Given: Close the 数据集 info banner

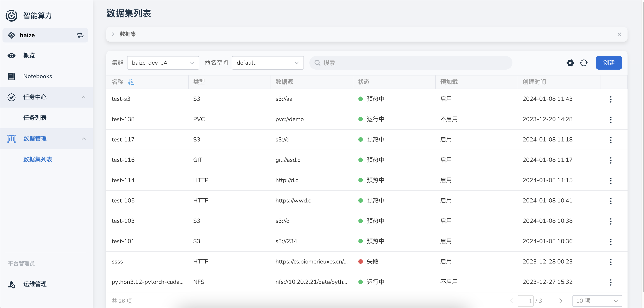Looking at the screenshot, I should 619,34.
